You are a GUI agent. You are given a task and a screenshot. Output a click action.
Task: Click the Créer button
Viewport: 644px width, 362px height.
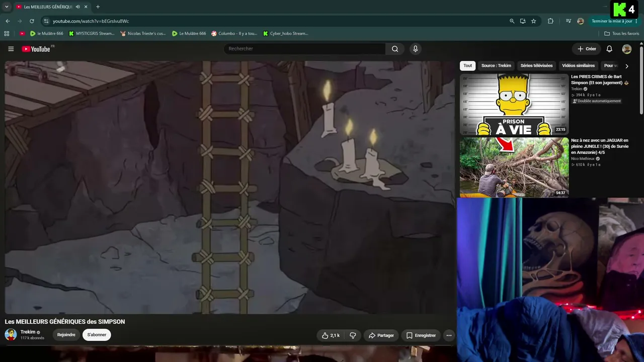click(587, 49)
